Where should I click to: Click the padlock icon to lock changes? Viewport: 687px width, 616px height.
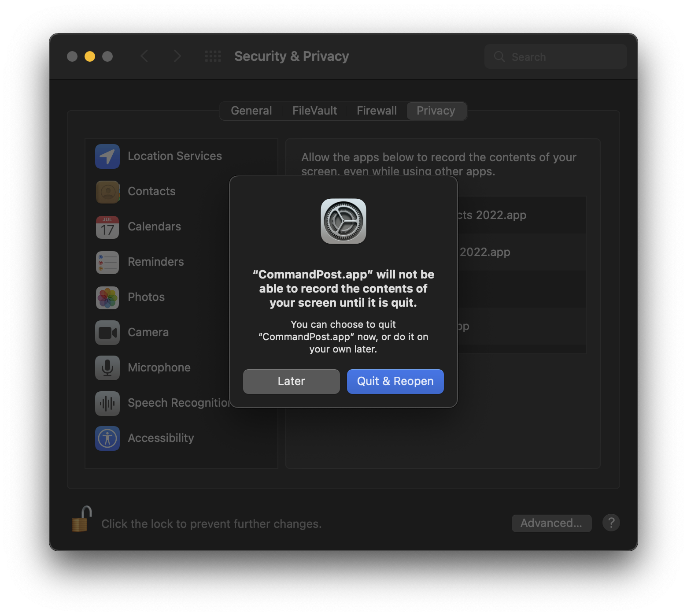tap(82, 519)
